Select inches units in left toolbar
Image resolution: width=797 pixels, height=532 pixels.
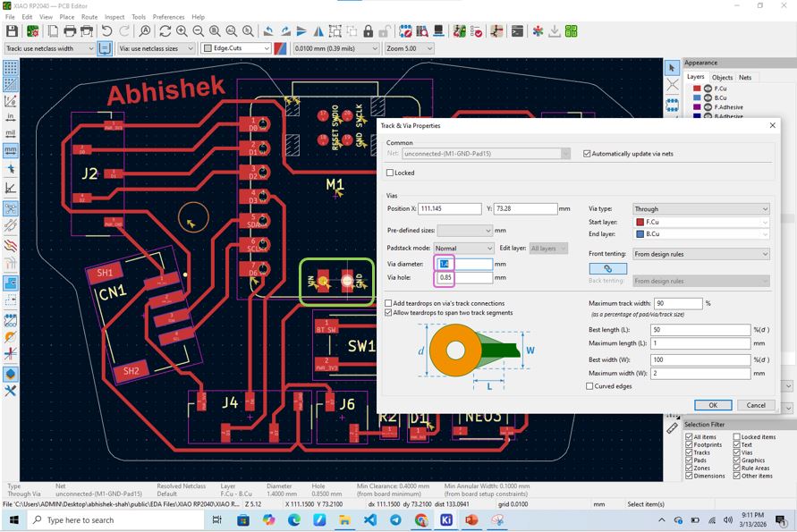click(11, 116)
